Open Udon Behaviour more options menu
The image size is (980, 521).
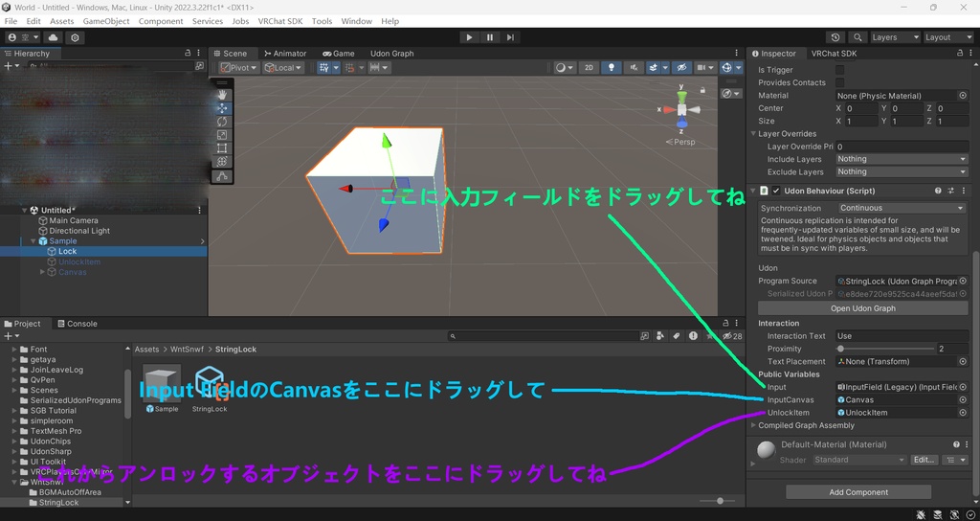(x=963, y=191)
